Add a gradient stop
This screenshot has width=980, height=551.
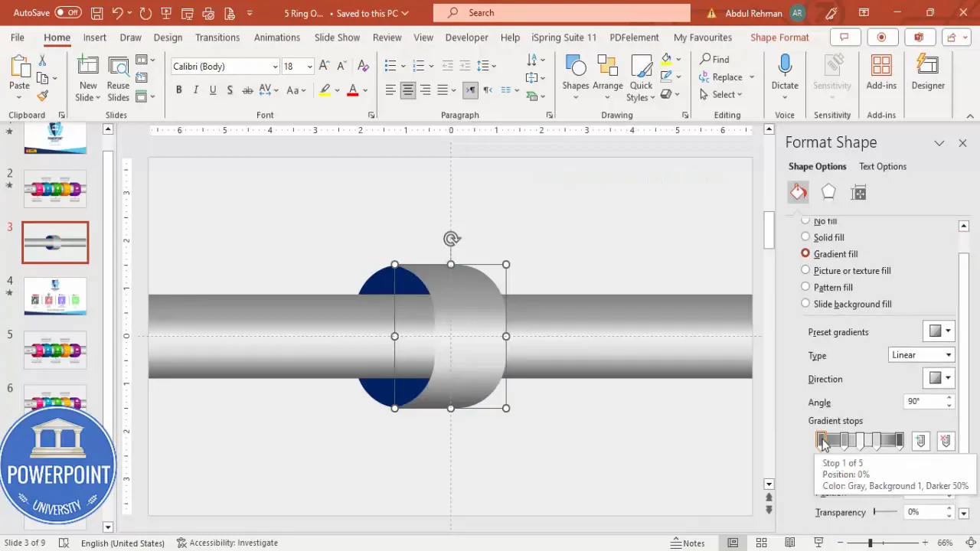coord(921,441)
